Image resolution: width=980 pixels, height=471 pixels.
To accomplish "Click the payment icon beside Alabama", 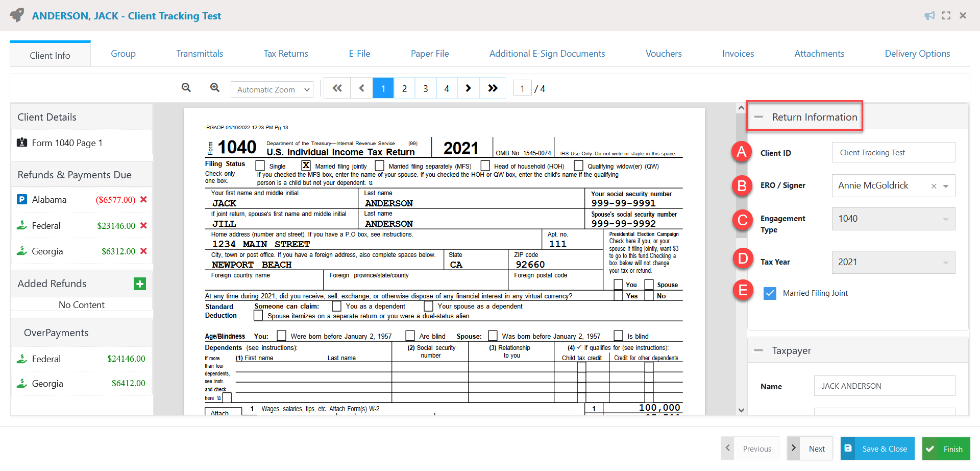I will (x=21, y=199).
